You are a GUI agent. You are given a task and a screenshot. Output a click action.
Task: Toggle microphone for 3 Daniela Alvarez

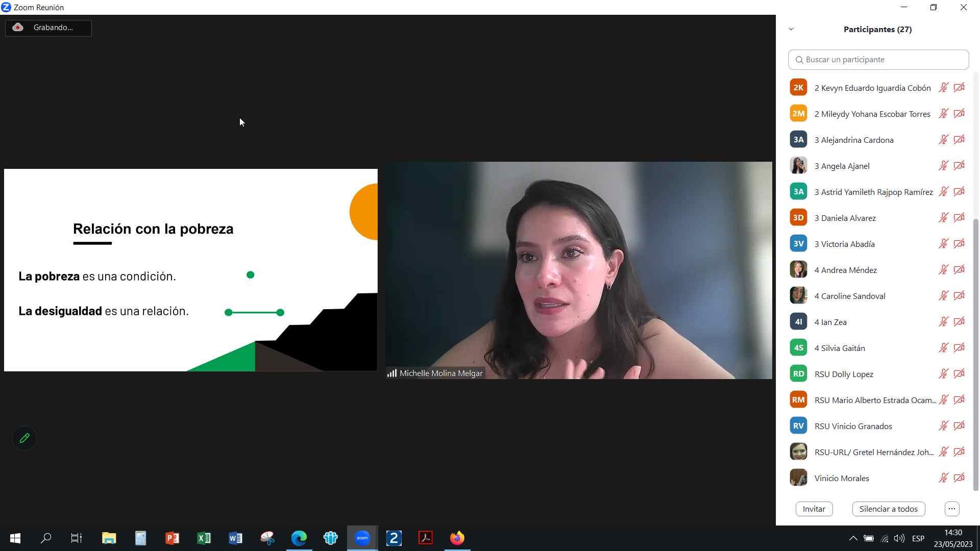pyautogui.click(x=943, y=218)
